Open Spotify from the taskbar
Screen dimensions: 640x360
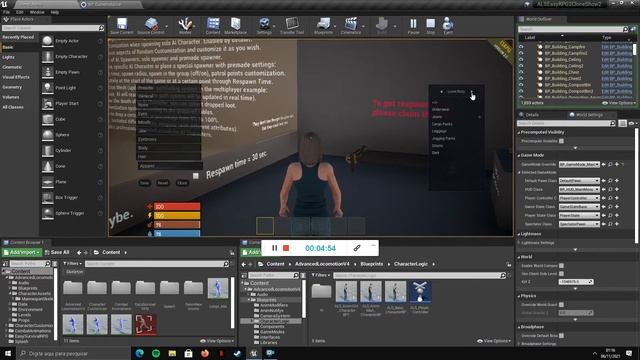(156, 353)
